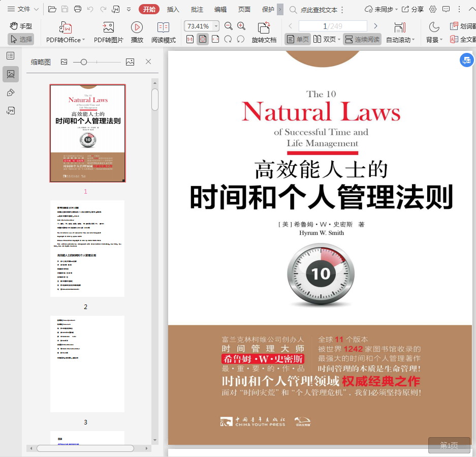Image resolution: width=476 pixels, height=457 pixels.
Task: Click the fit width icon
Action: [x=215, y=39]
